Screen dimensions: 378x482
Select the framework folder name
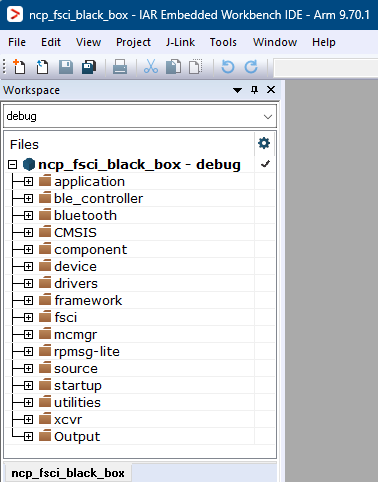coord(88,301)
